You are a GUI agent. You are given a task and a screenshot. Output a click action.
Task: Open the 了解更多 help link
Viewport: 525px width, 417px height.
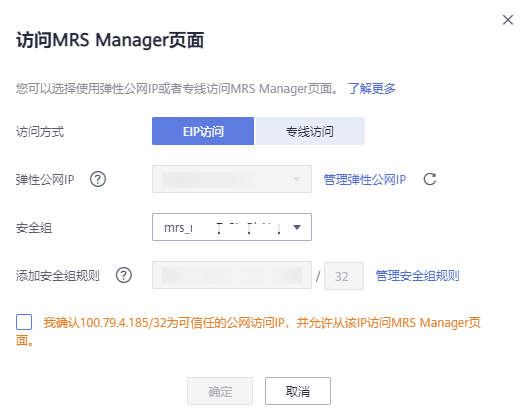[x=372, y=89]
